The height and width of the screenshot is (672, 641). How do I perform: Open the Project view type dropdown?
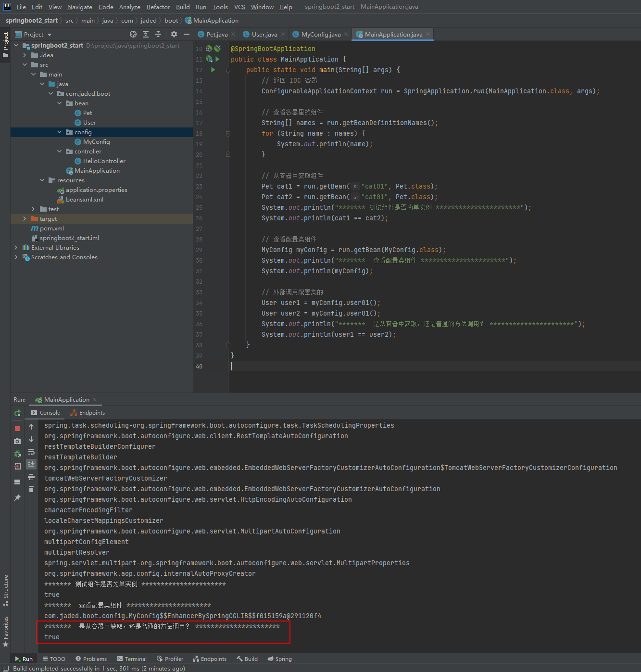tap(50, 35)
